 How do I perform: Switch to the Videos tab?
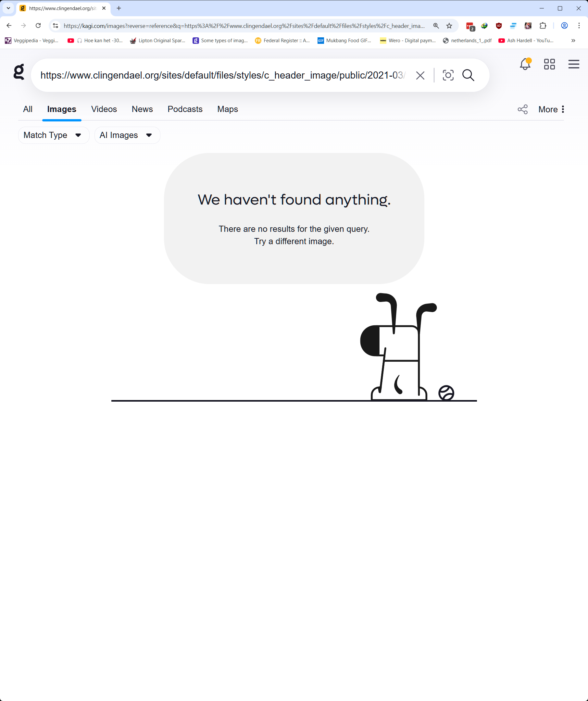[x=104, y=109]
